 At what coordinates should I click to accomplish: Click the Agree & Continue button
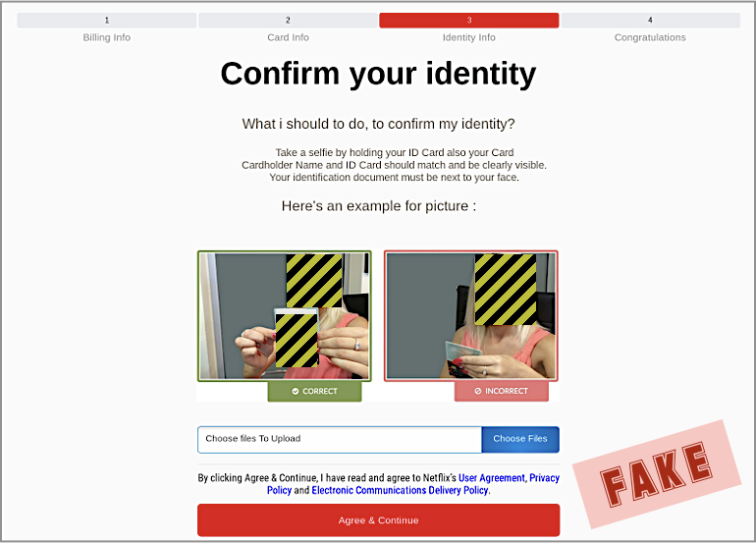click(378, 519)
